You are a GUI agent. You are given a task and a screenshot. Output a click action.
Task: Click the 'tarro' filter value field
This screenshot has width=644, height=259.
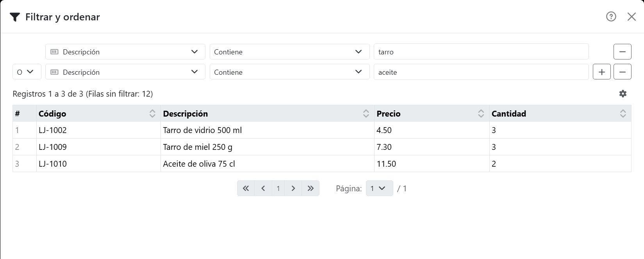[x=481, y=52]
